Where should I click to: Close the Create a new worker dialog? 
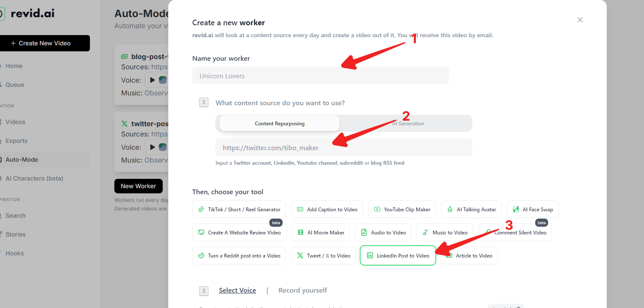580,20
